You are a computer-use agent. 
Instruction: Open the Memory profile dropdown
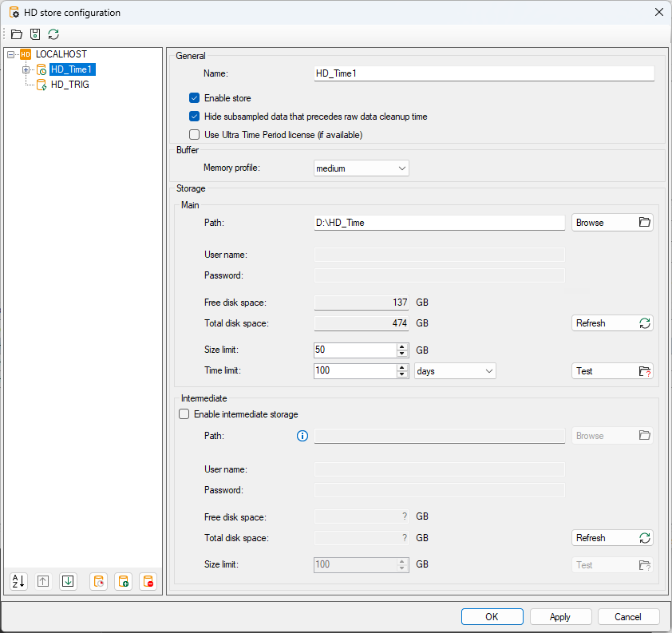coord(361,168)
